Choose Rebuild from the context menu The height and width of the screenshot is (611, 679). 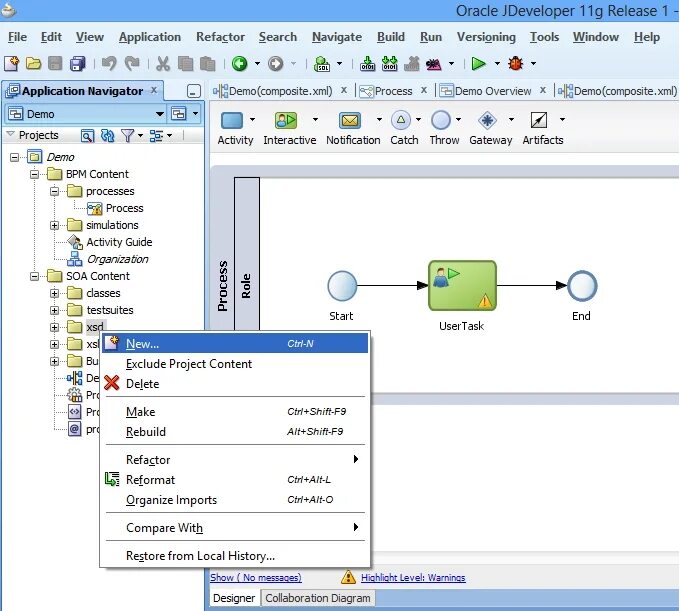pos(235,432)
